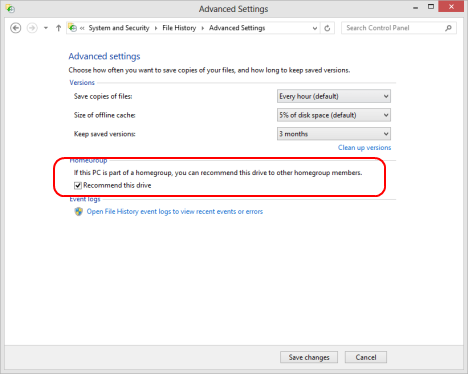Click the window title bar app icon
Image resolution: width=468 pixels, height=374 pixels.
10,9
